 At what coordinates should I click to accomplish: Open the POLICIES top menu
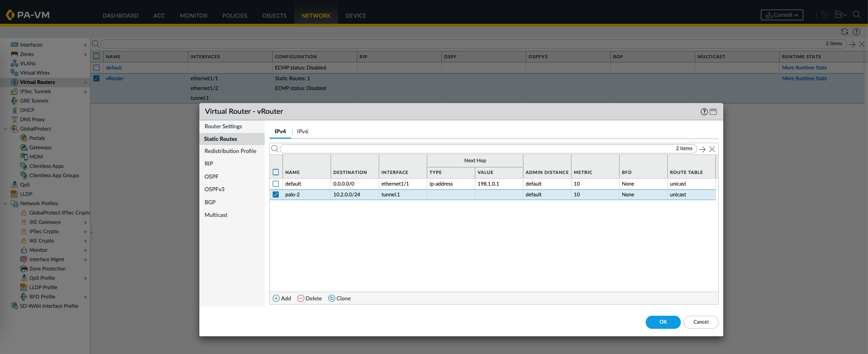point(234,15)
